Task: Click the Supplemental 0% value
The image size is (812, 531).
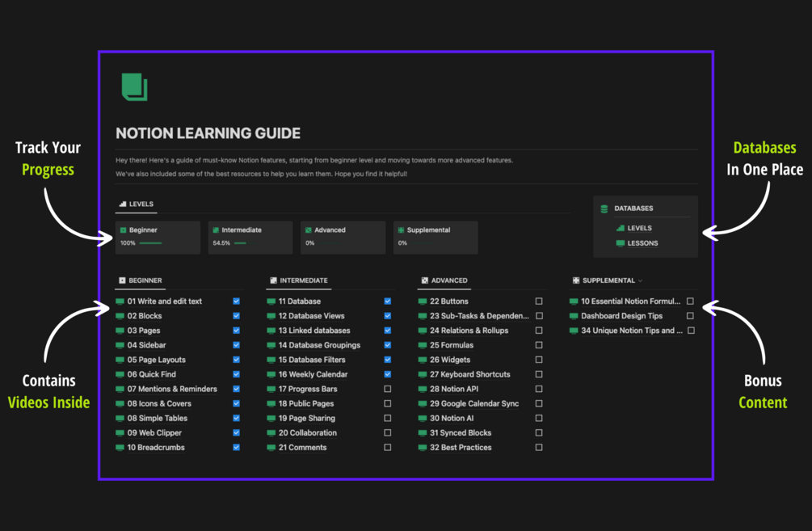Action: (402, 243)
